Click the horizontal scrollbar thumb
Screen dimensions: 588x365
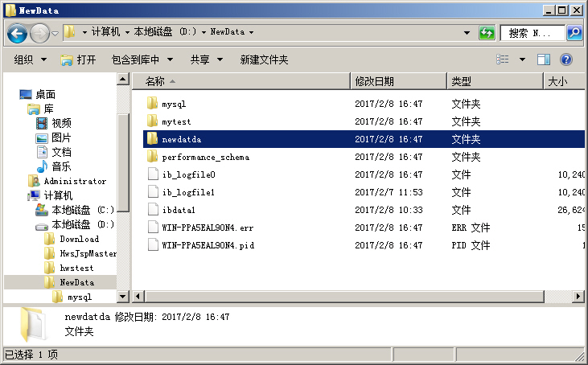pyautogui.click(x=344, y=297)
